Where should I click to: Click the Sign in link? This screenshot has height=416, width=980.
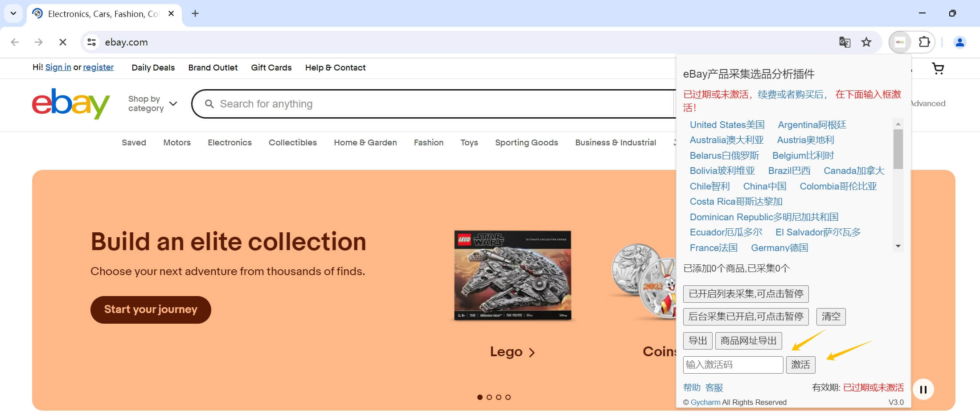click(x=58, y=67)
